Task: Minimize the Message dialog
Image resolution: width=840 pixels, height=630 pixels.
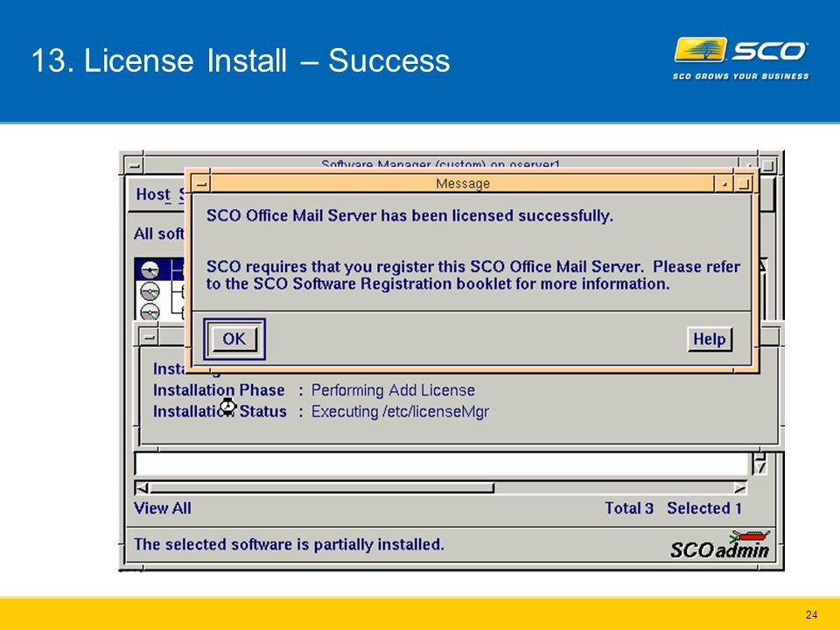Action: pyautogui.click(x=724, y=184)
